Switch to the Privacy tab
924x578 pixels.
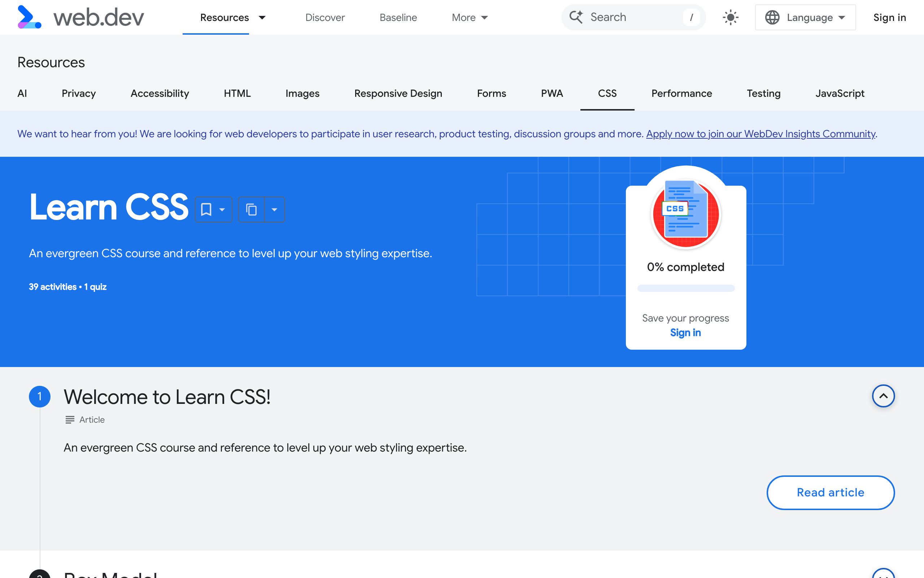pos(79,93)
